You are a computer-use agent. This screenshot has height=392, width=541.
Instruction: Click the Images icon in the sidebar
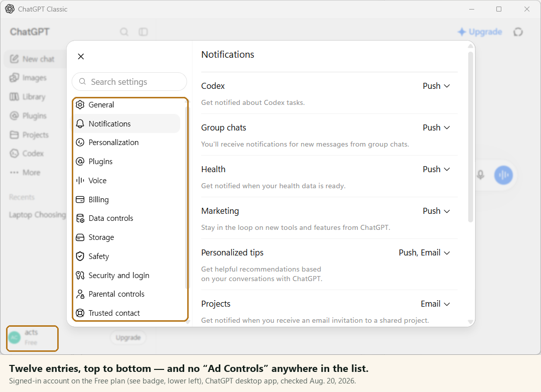tap(14, 78)
